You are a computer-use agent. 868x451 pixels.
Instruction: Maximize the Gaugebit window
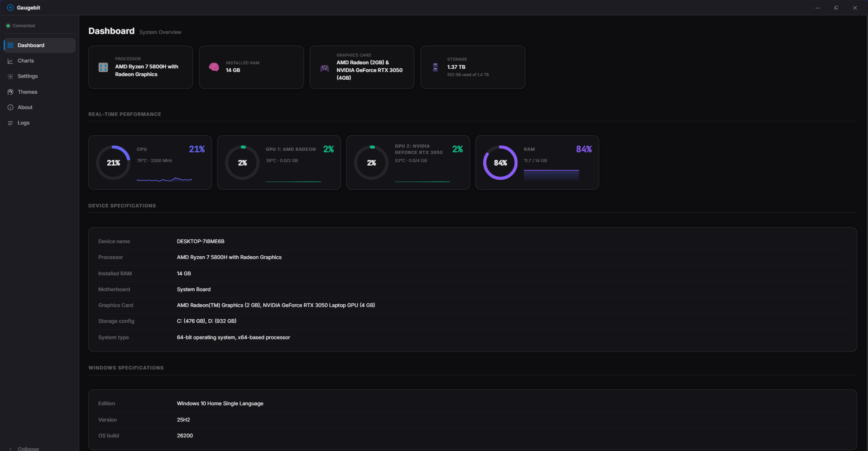point(836,8)
